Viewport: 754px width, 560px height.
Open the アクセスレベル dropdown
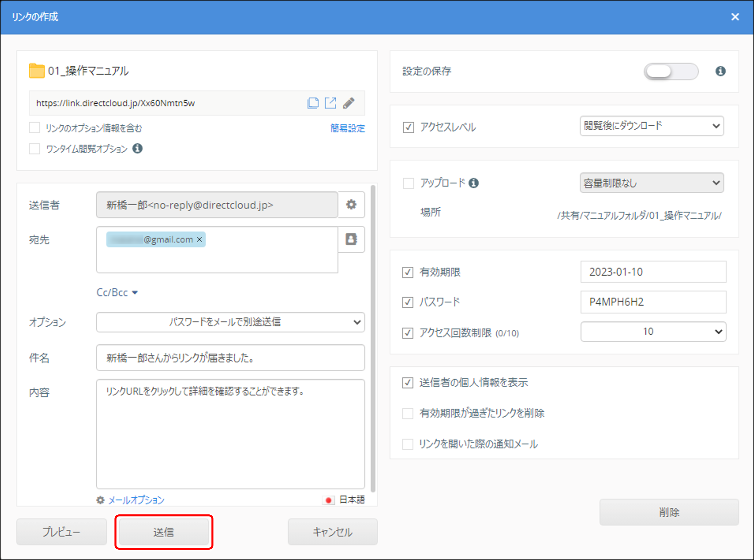pyautogui.click(x=651, y=126)
